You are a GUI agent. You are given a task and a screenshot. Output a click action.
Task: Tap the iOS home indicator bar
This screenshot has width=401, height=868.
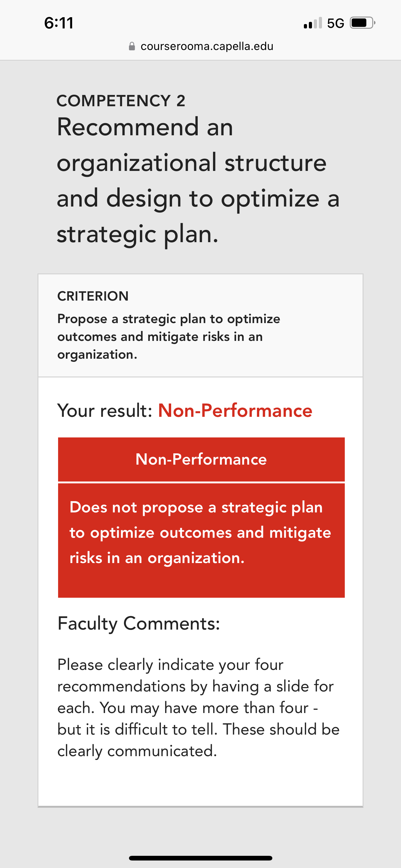201,858
